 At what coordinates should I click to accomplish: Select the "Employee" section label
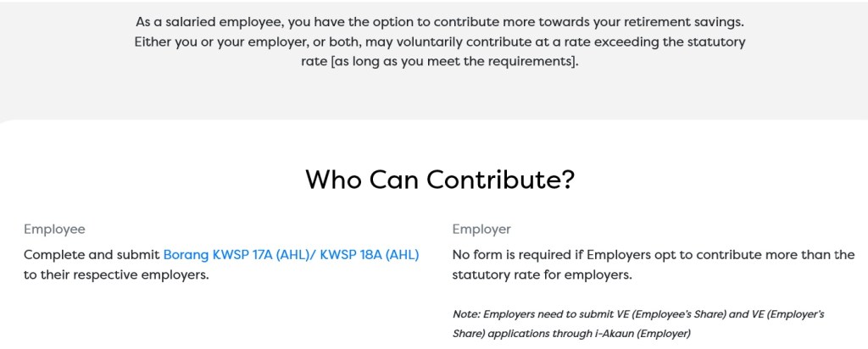click(54, 230)
